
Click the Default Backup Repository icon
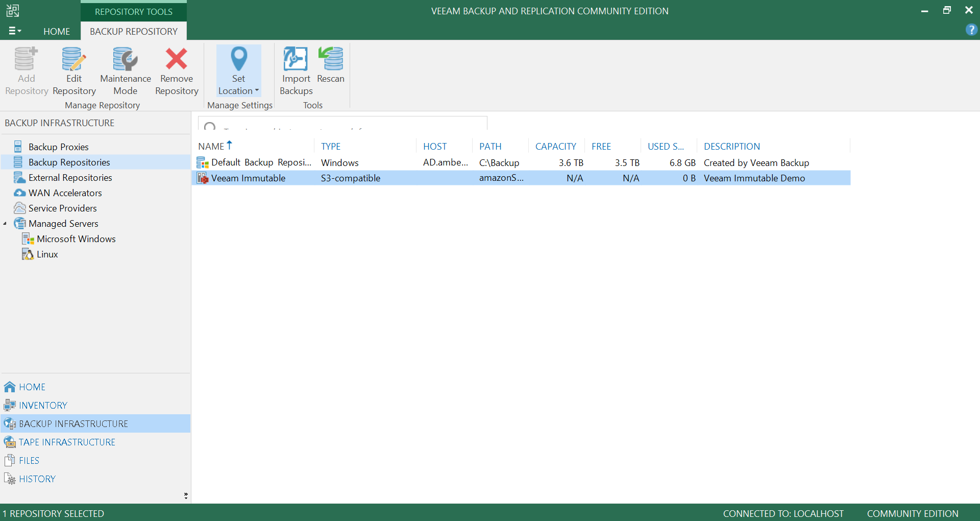coord(203,162)
